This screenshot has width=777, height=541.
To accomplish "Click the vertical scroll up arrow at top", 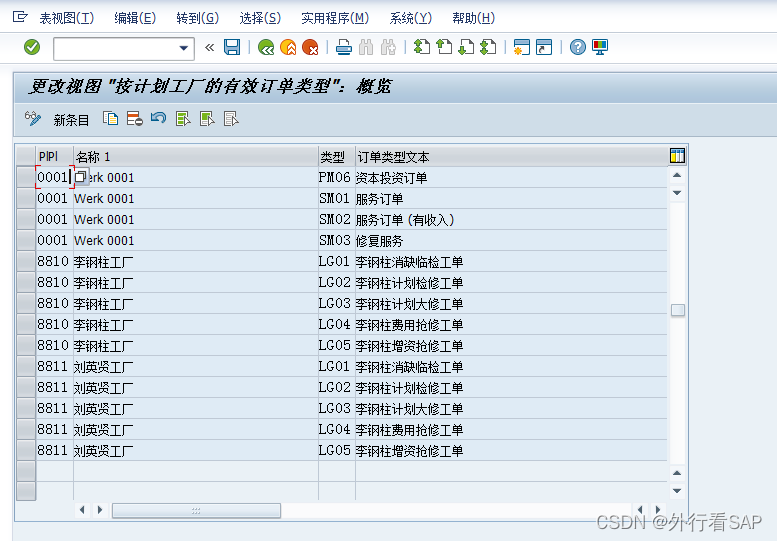I will pyautogui.click(x=677, y=175).
